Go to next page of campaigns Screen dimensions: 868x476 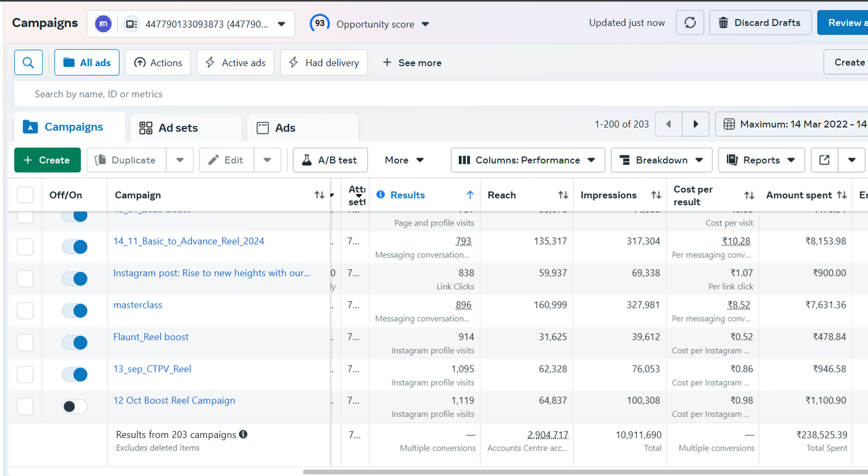click(695, 124)
